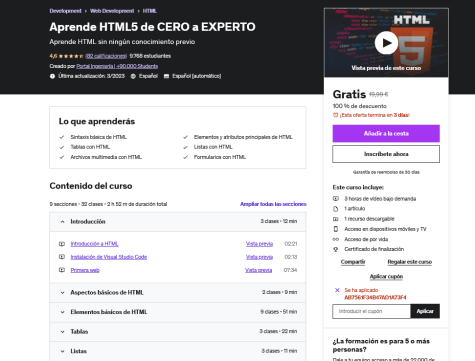
Task: Click the downloadable resource icon
Action: point(336,219)
